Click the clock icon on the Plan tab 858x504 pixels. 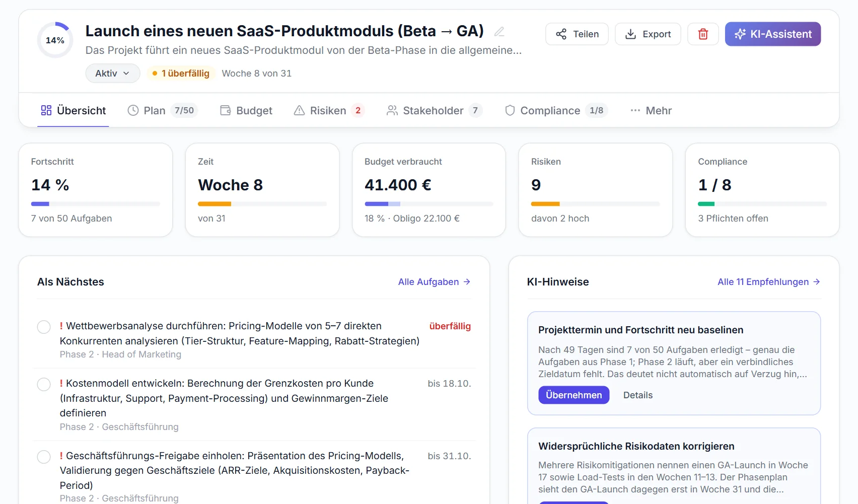(x=133, y=110)
